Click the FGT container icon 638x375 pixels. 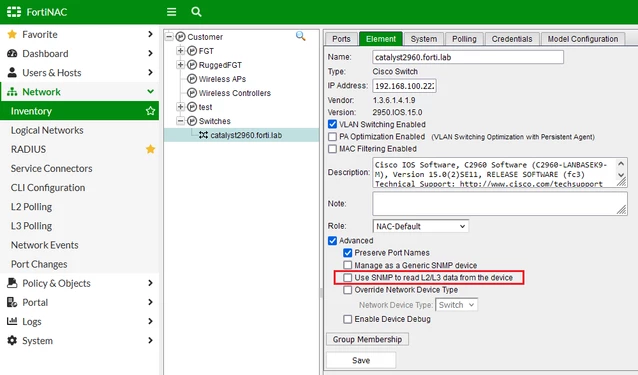click(192, 51)
